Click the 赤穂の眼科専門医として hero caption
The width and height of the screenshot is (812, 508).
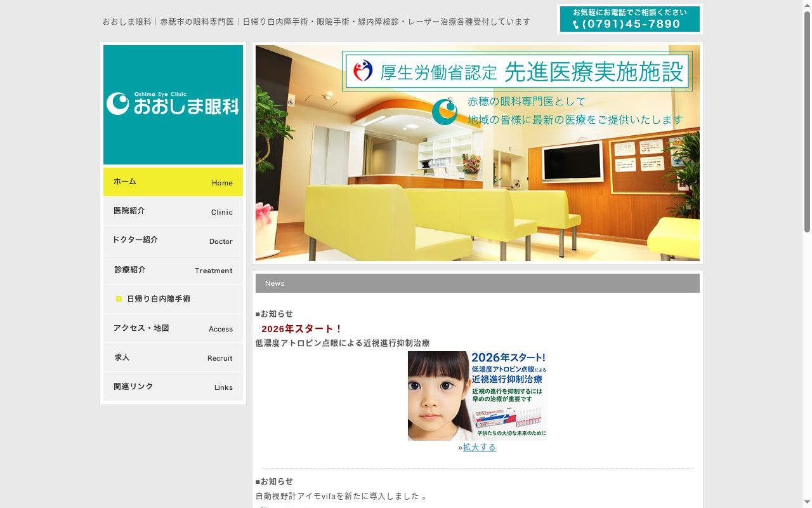coord(527,102)
